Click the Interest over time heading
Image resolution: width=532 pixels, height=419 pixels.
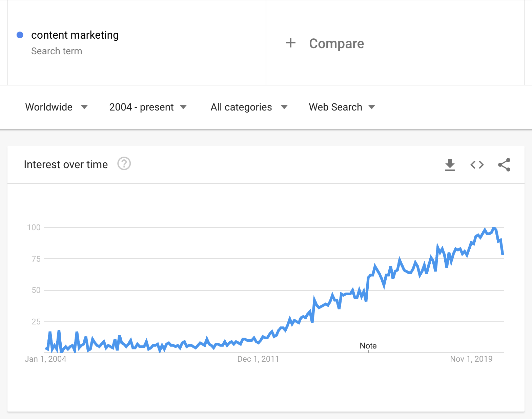tap(66, 164)
